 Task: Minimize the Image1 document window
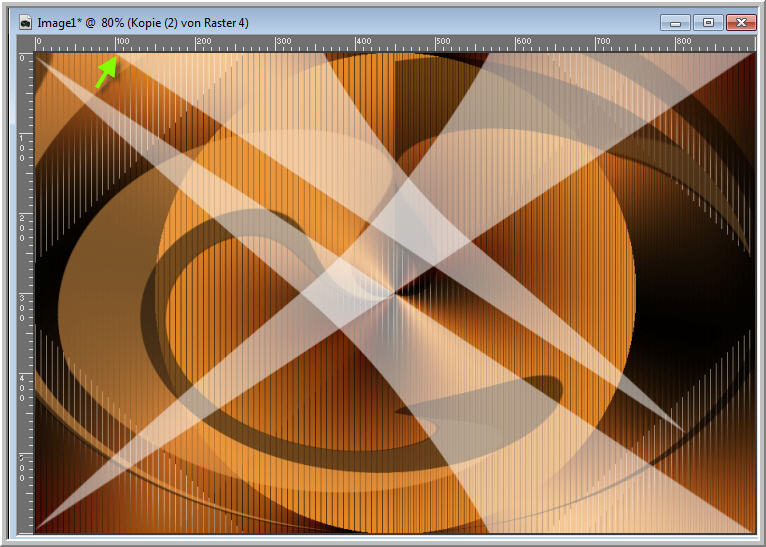[675, 22]
